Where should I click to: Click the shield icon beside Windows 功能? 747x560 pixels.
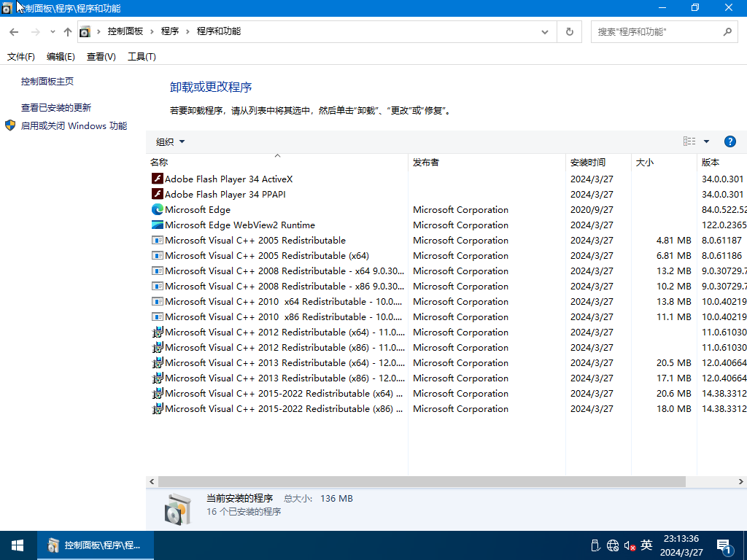10,125
